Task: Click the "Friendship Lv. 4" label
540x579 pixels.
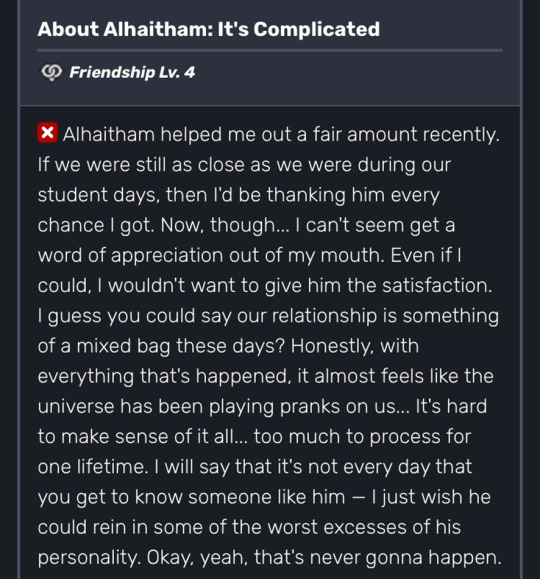Action: [x=132, y=72]
